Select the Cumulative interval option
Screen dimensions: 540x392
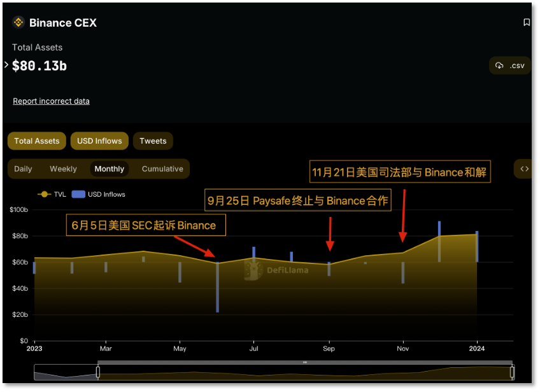pyautogui.click(x=162, y=169)
